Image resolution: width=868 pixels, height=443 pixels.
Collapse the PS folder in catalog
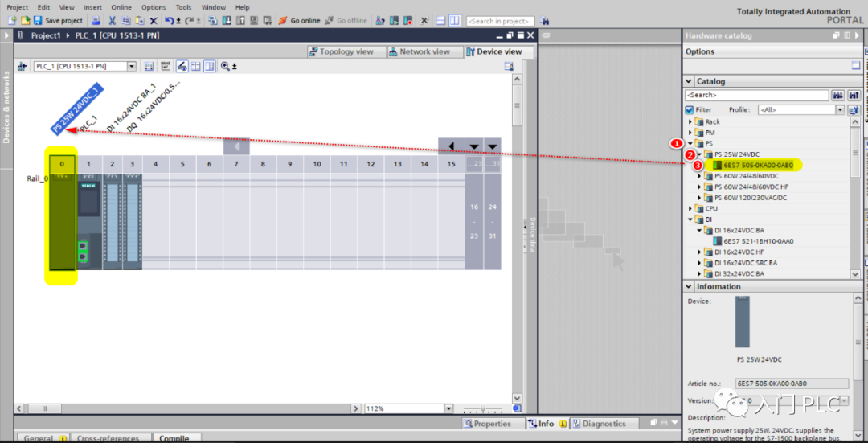(690, 143)
